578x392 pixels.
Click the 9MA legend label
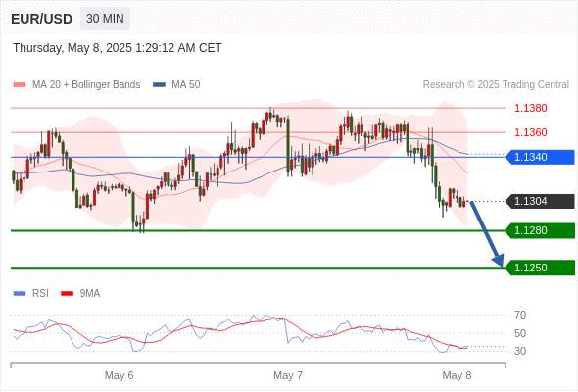point(90,293)
